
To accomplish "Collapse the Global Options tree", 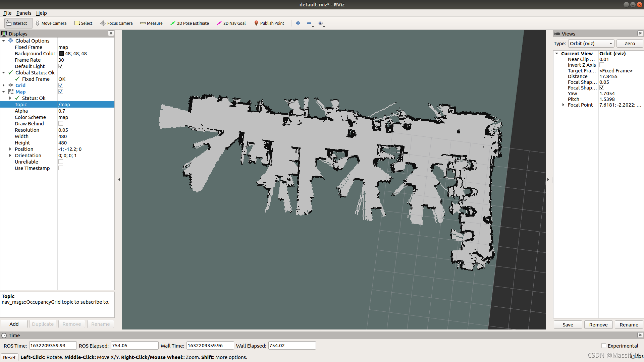I will [4, 41].
